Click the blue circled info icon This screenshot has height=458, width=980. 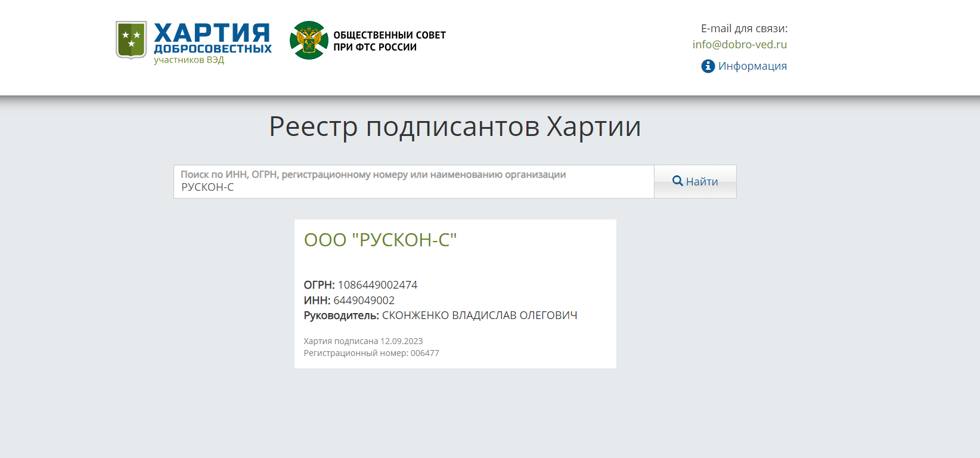pyautogui.click(x=708, y=66)
